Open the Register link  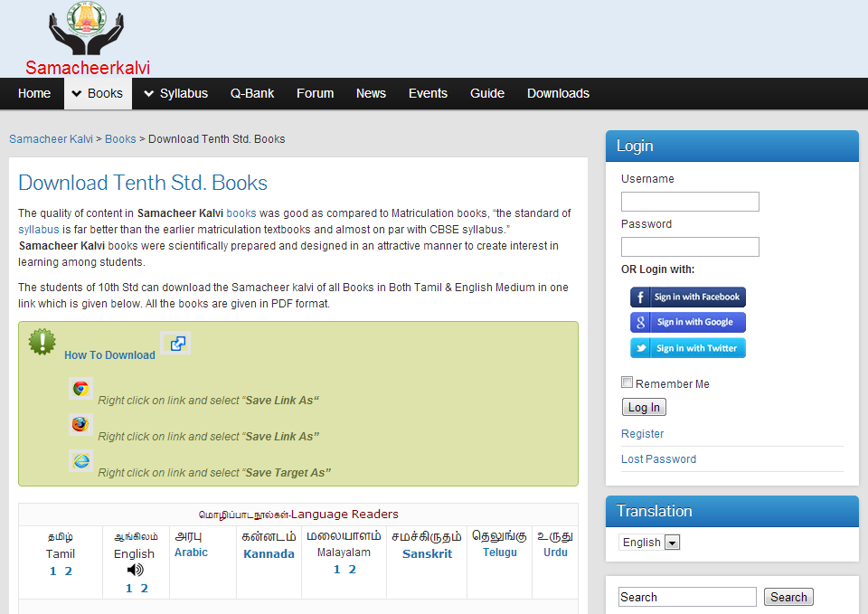pos(642,434)
